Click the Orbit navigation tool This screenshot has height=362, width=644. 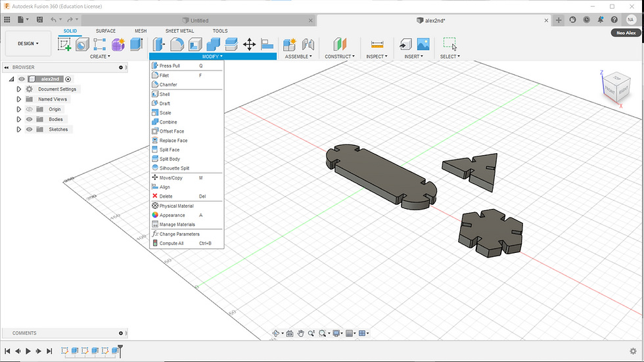click(276, 333)
